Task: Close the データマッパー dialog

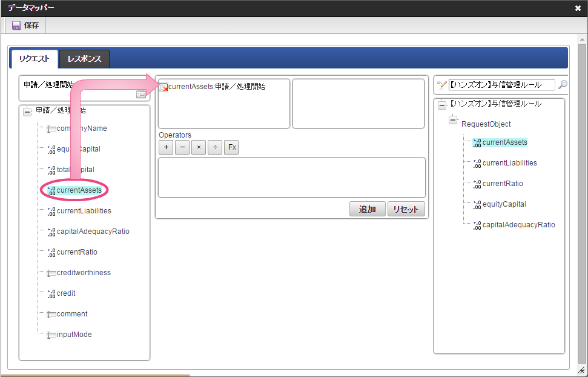Action: coord(578,8)
